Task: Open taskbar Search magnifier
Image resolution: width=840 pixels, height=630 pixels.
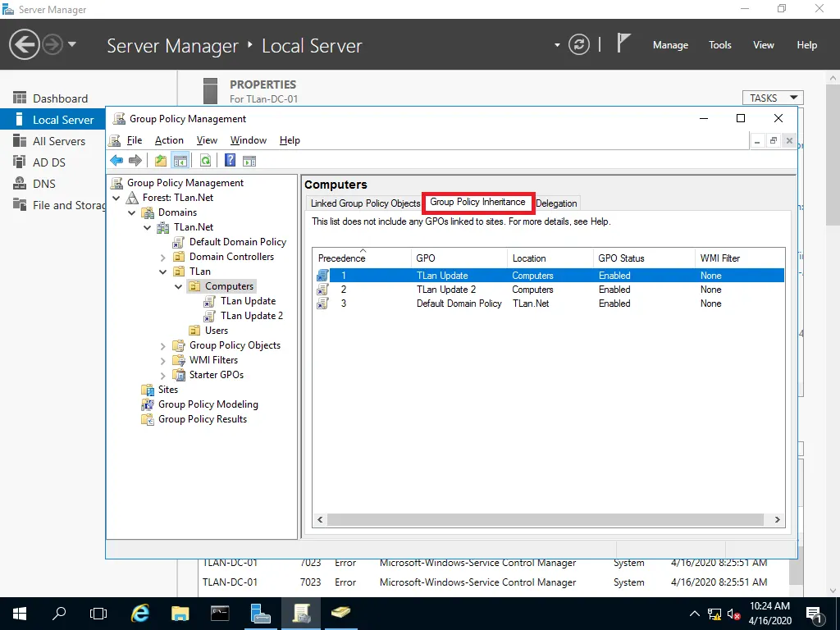Action: coord(59,614)
